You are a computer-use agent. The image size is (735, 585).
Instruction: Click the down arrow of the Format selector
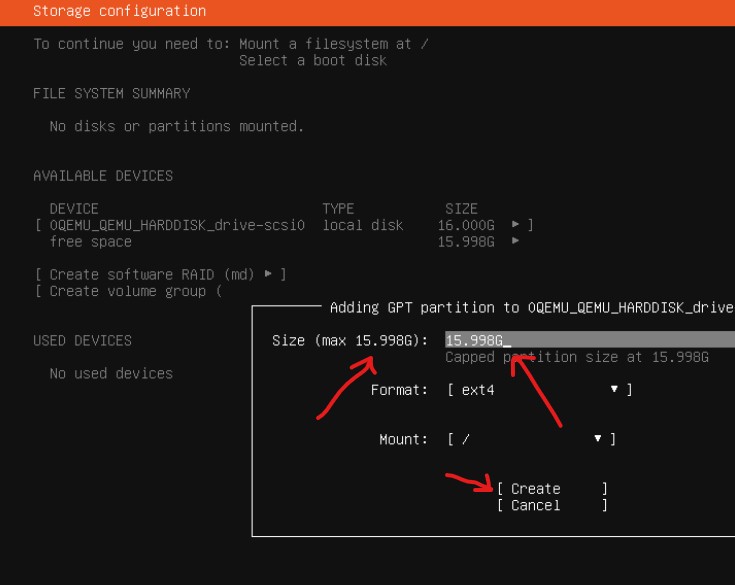[614, 389]
